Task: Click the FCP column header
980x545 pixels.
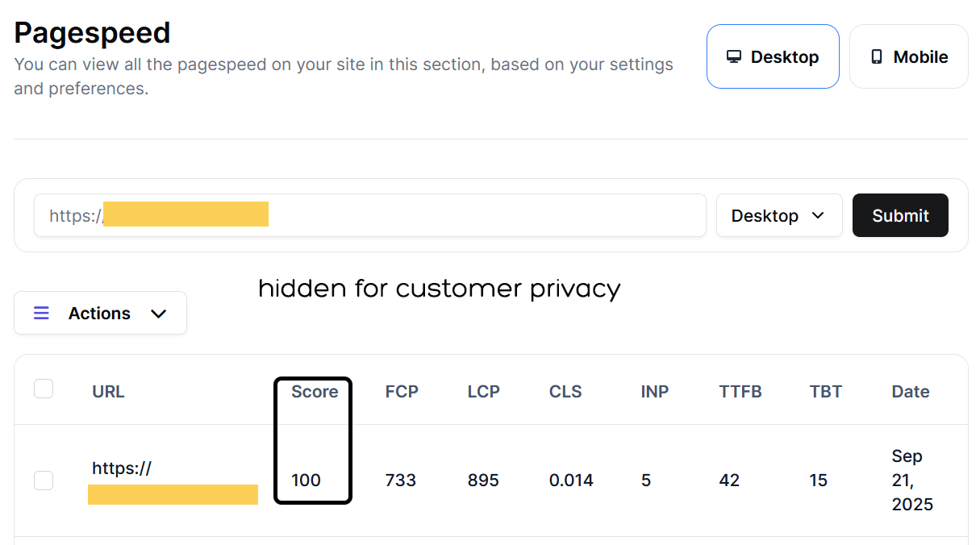Action: [x=402, y=391]
